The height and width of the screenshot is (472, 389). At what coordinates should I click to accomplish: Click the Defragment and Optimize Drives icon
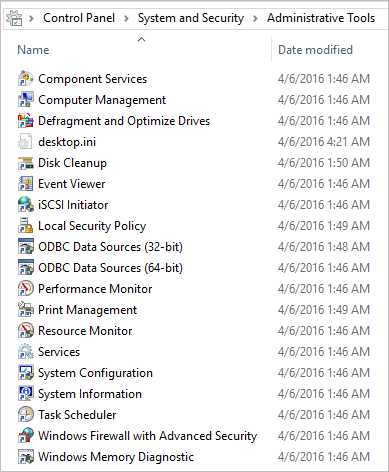tap(25, 121)
